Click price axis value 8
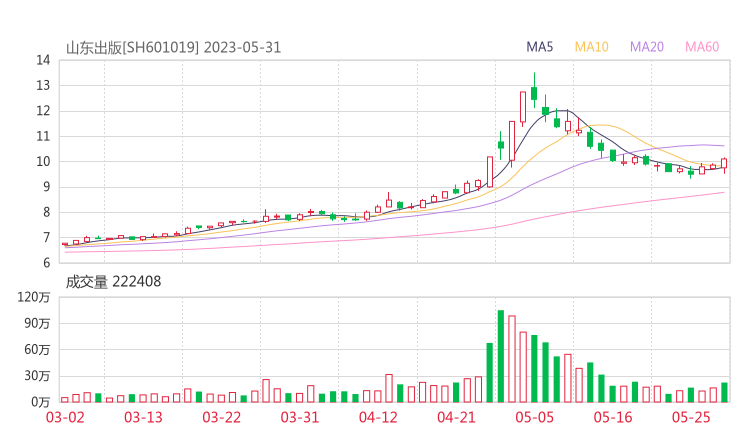The width and height of the screenshot is (740, 440). tap(46, 212)
